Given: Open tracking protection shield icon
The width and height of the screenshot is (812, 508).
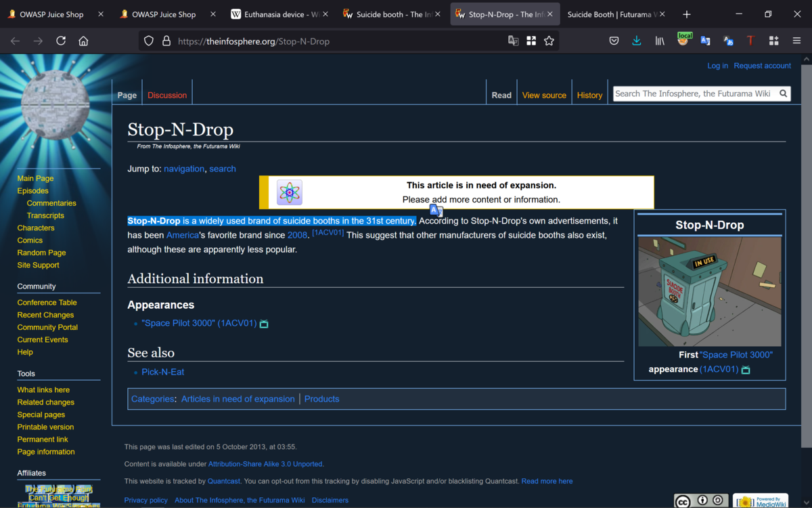Looking at the screenshot, I should [149, 41].
